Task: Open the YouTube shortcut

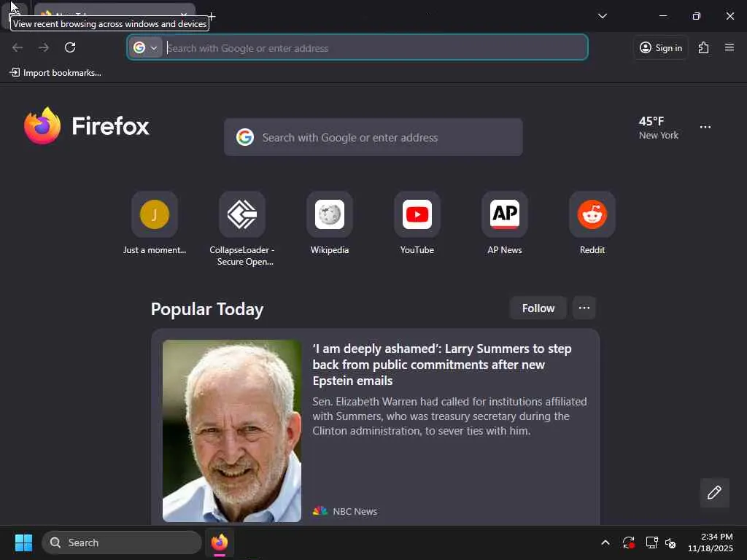Action: pos(417,223)
